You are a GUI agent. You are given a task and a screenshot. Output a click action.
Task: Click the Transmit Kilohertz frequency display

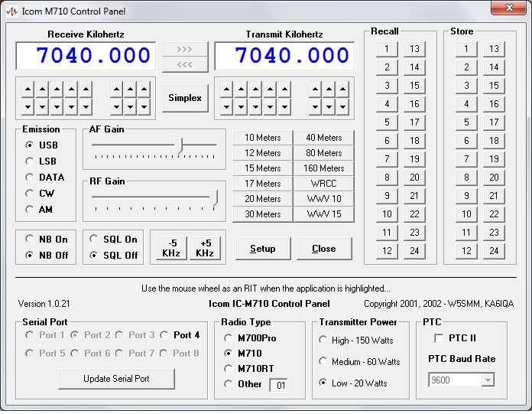tap(284, 56)
